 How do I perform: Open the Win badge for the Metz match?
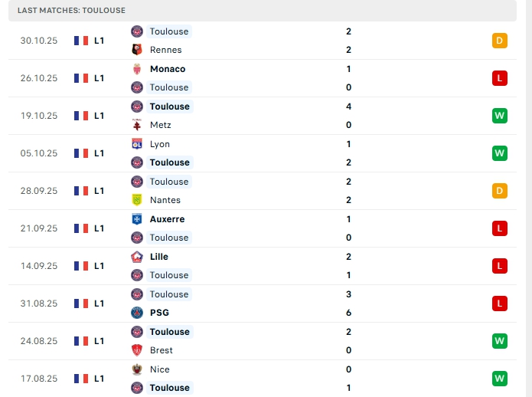500,116
